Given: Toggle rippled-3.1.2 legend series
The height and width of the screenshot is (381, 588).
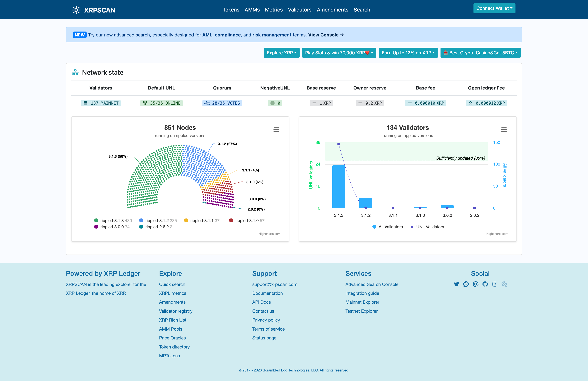Looking at the screenshot, I should pyautogui.click(x=158, y=221).
